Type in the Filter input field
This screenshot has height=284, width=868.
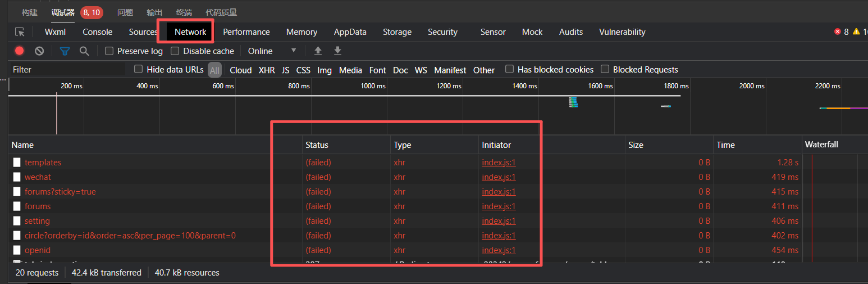point(67,70)
